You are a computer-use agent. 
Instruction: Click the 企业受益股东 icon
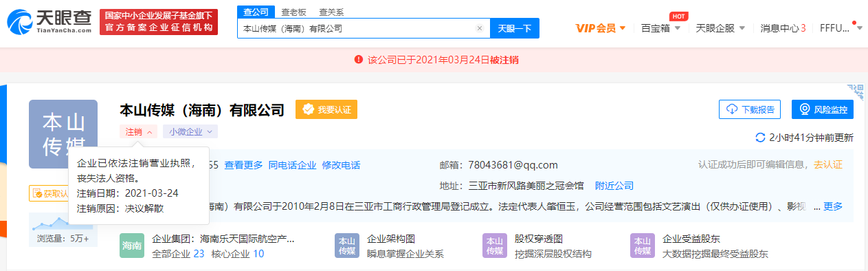(643, 246)
